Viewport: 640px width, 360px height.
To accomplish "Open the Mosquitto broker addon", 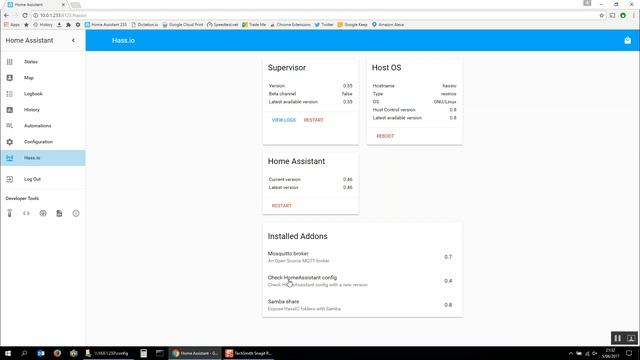I will (362, 257).
